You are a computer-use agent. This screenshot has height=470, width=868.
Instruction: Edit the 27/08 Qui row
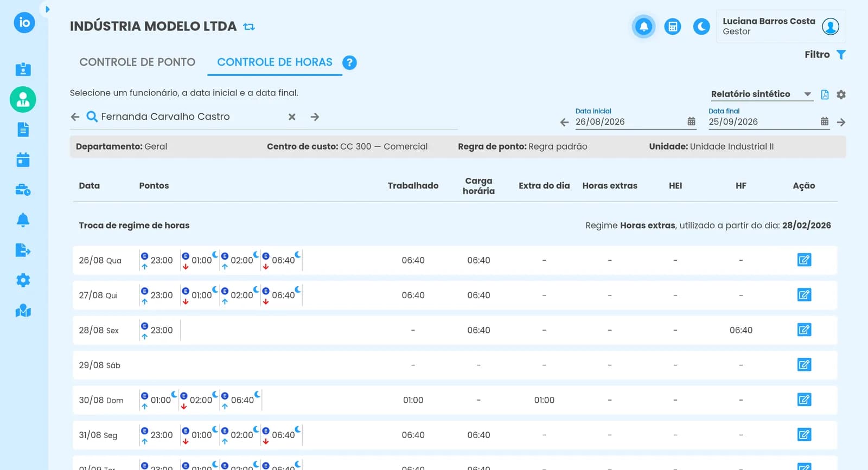point(804,295)
